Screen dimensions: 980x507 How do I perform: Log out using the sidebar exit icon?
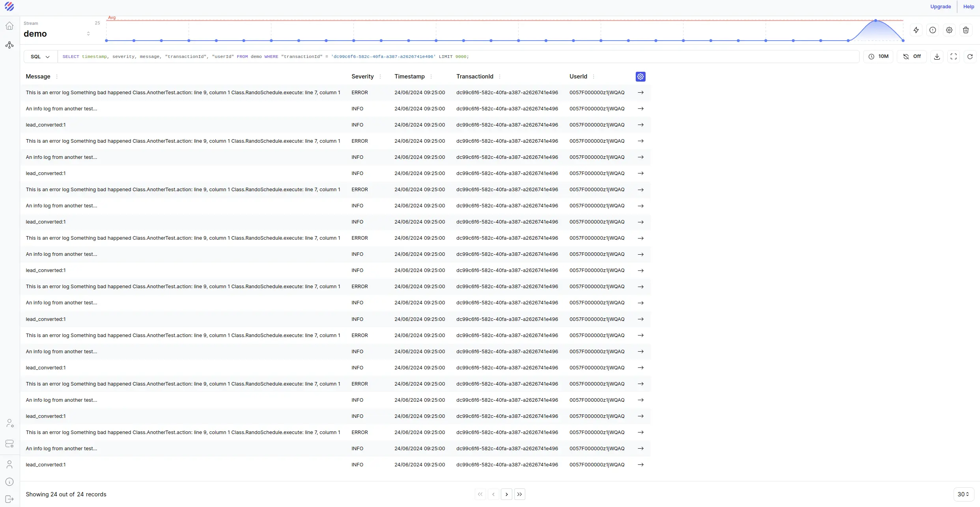point(9,499)
